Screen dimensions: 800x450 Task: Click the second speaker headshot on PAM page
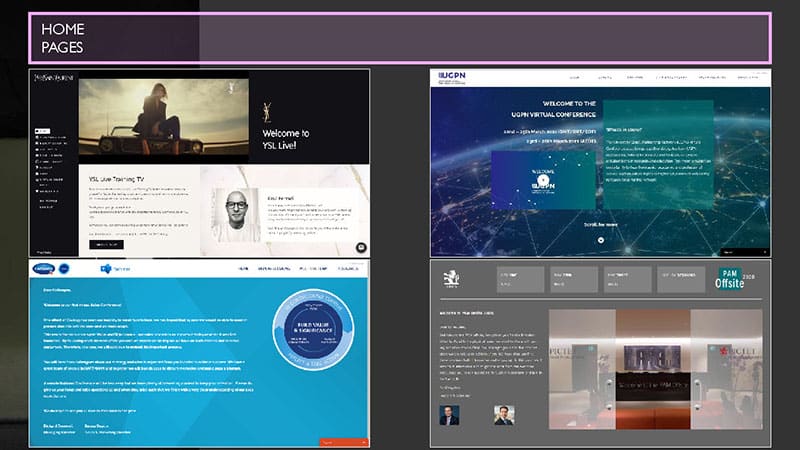pyautogui.click(x=501, y=415)
